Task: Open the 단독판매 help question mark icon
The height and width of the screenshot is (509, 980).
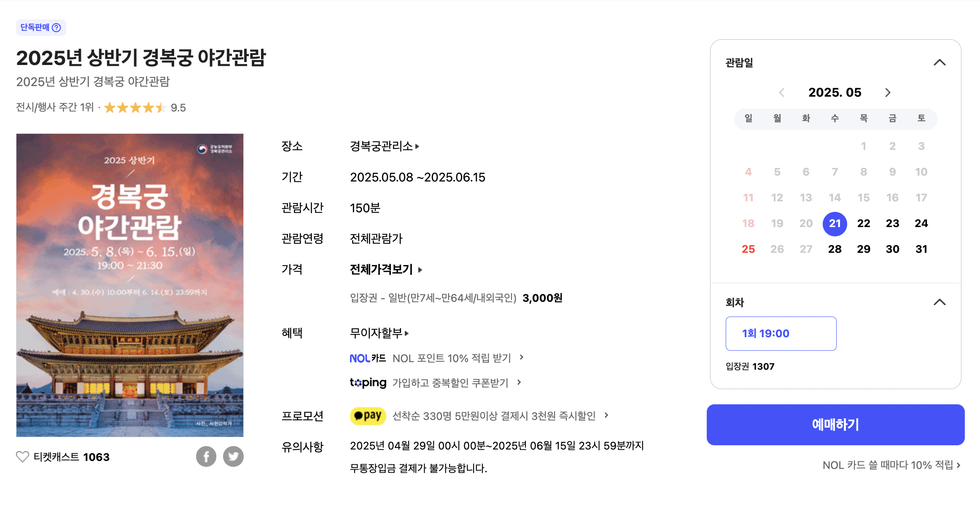Action: coord(57,27)
